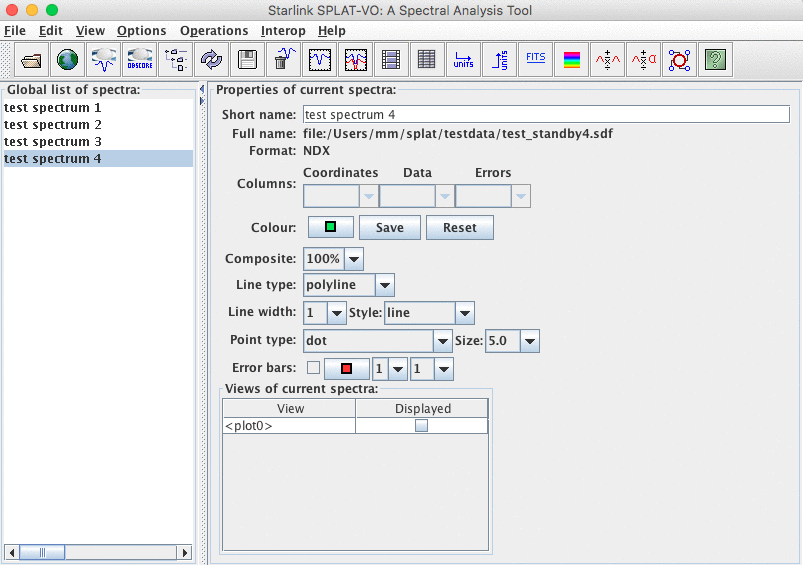Open the SAMP tree browser icon
The height and width of the screenshot is (565, 803).
tap(176, 60)
